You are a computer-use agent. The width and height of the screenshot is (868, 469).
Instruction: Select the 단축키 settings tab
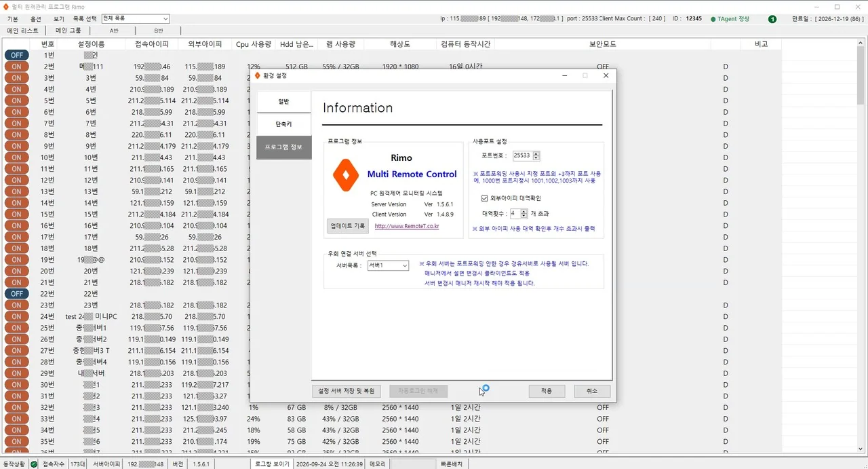(283, 125)
